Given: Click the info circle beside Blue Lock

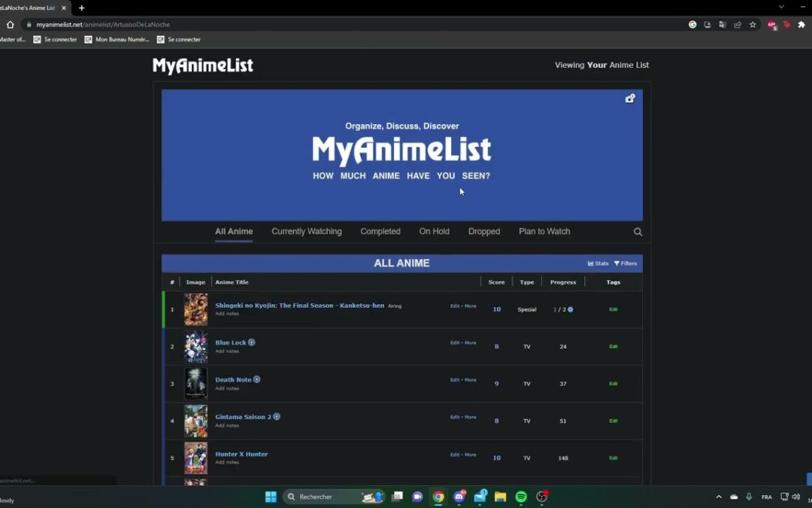Looking at the screenshot, I should [251, 342].
